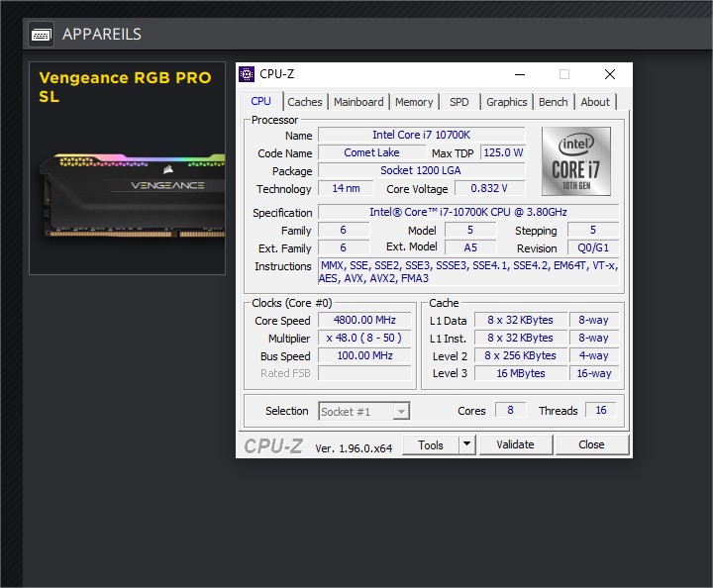Click the Multiplier value x 48.0 (8 - 50)
713x588 pixels.
[364, 338]
